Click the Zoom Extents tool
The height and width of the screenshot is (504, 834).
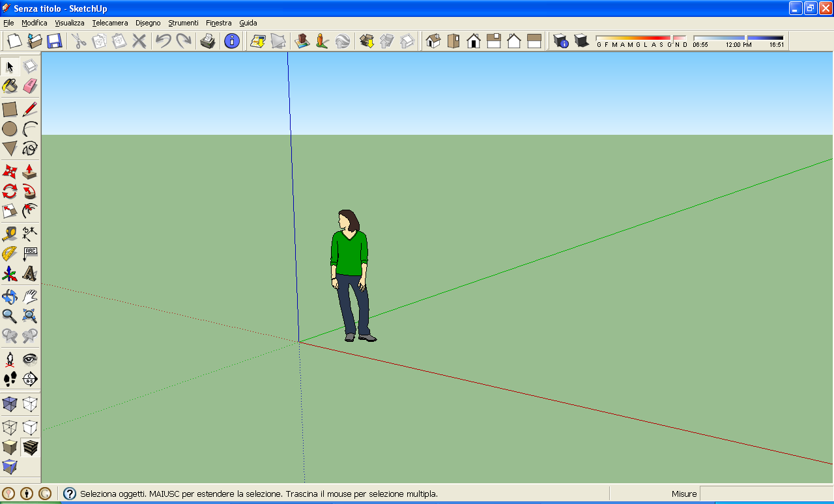point(30,316)
